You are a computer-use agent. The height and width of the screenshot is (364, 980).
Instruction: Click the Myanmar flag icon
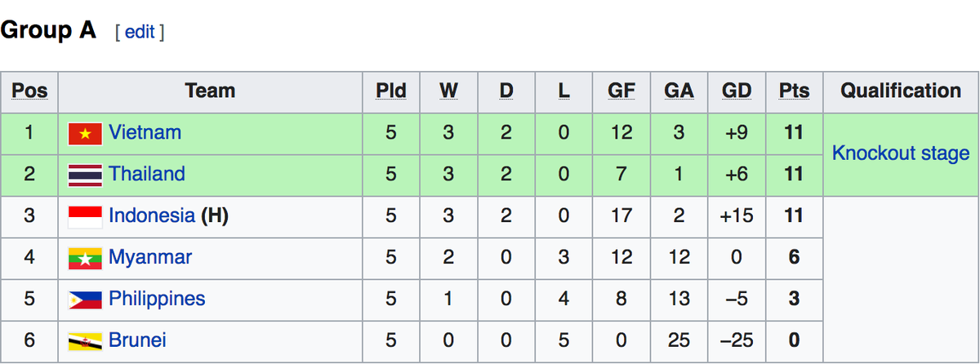coord(85,258)
